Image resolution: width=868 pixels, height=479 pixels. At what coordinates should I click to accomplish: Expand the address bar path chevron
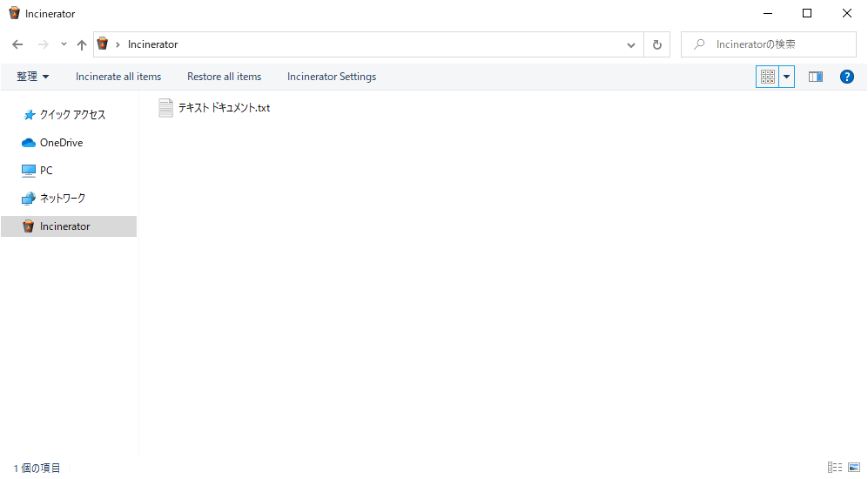(118, 45)
